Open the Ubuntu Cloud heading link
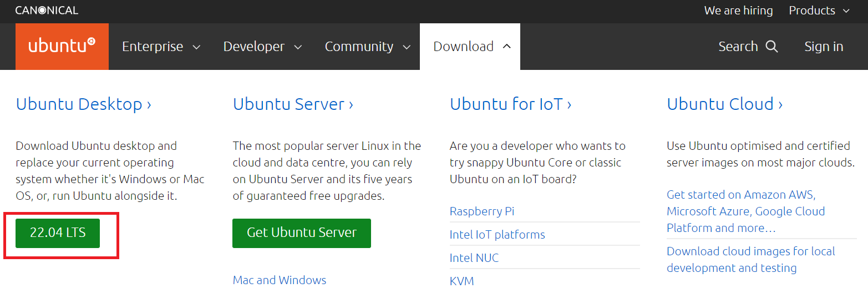Viewport: 868px width, 288px height. click(x=725, y=104)
